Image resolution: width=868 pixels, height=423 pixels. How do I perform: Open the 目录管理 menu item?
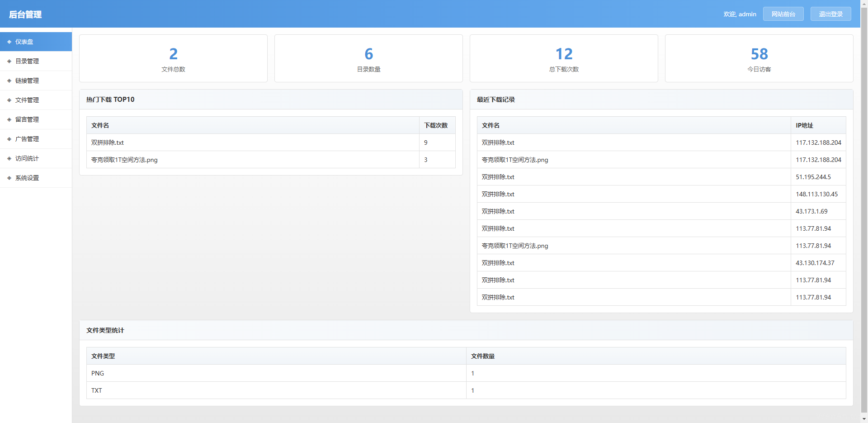pyautogui.click(x=27, y=61)
